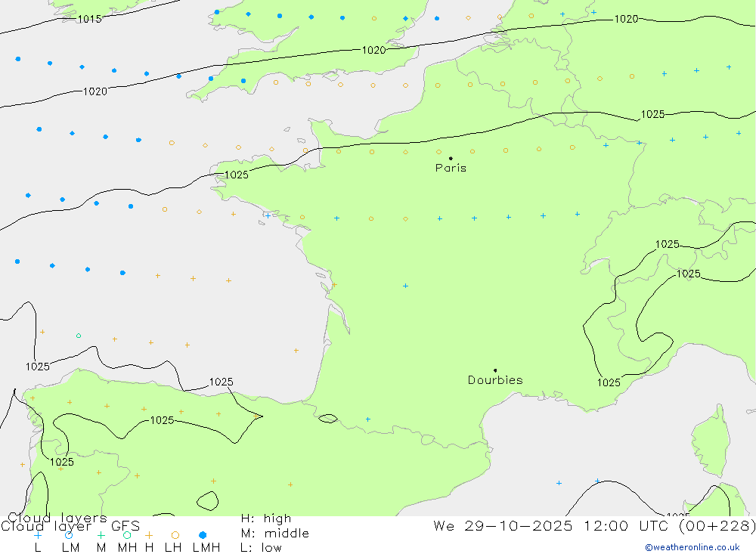Click the '1025' label near the southeast France coast

609,383
